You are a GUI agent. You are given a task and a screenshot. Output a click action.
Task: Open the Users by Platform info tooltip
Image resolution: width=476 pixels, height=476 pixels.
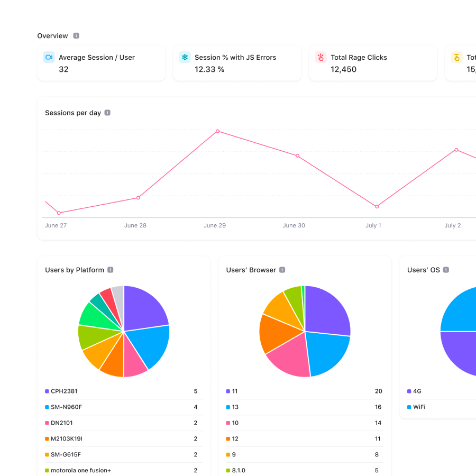point(110,270)
